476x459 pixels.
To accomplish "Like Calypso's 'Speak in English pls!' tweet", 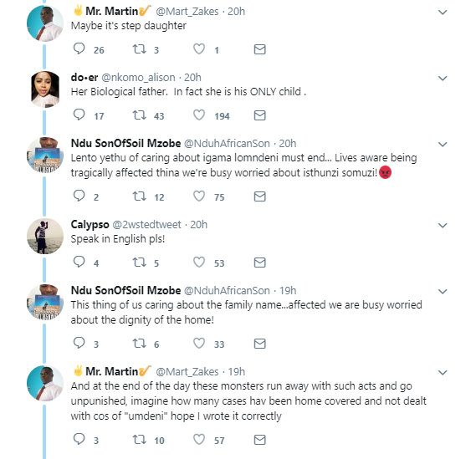I will tap(199, 263).
